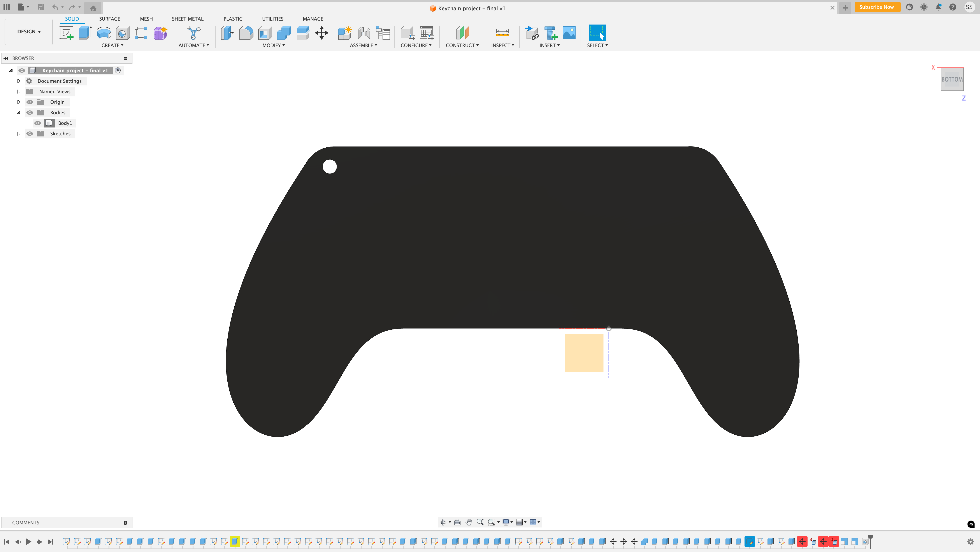Open the DESIGN workspace dropdown
Screen dimensions: 980x552
click(28, 32)
